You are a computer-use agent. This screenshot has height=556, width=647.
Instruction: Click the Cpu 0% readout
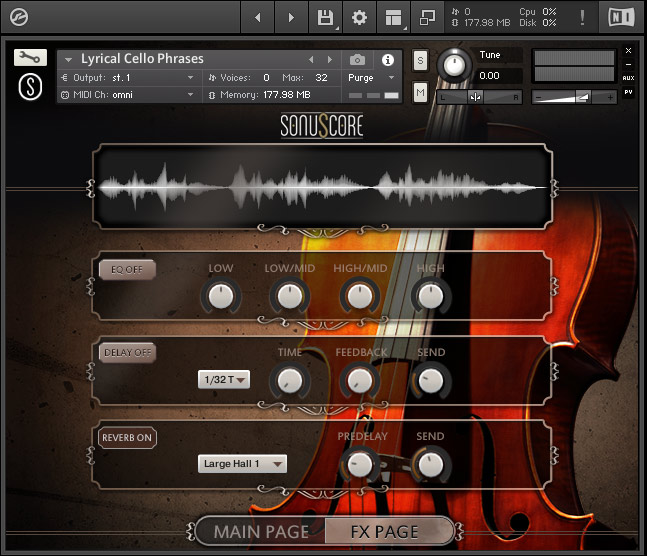[538, 12]
